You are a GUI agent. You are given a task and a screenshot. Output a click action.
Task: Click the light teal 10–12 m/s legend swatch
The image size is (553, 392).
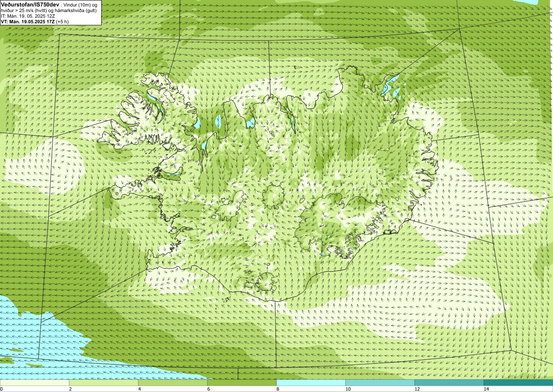tap(380, 383)
